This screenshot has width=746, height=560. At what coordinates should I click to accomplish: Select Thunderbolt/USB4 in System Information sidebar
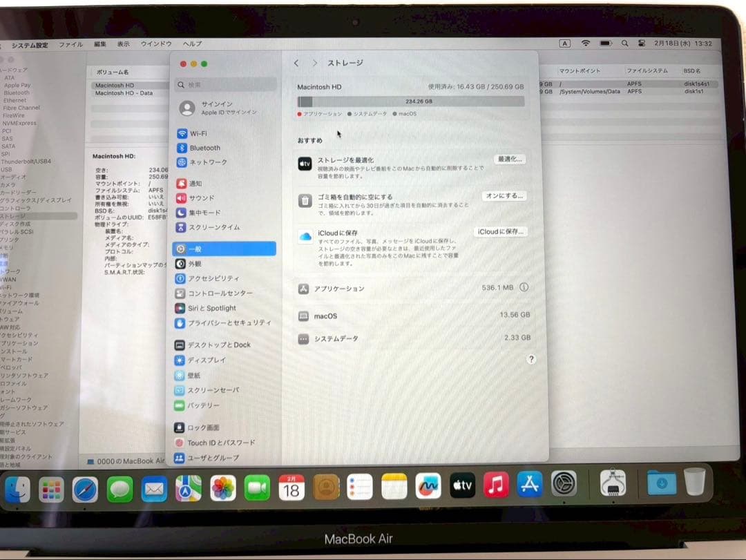click(x=26, y=162)
